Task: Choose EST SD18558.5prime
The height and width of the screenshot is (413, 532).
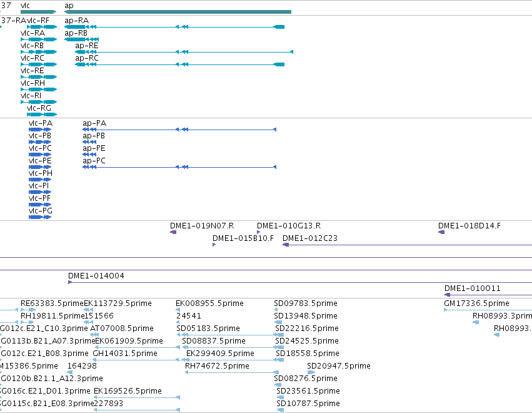Action: point(308,354)
